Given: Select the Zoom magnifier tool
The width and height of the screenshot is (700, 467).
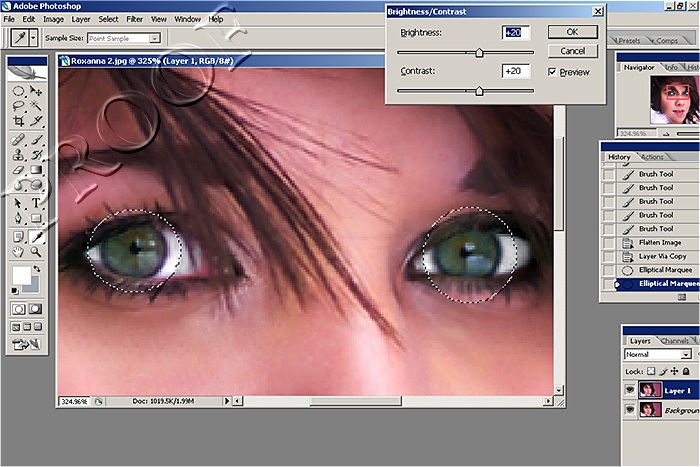Looking at the screenshot, I should point(36,252).
